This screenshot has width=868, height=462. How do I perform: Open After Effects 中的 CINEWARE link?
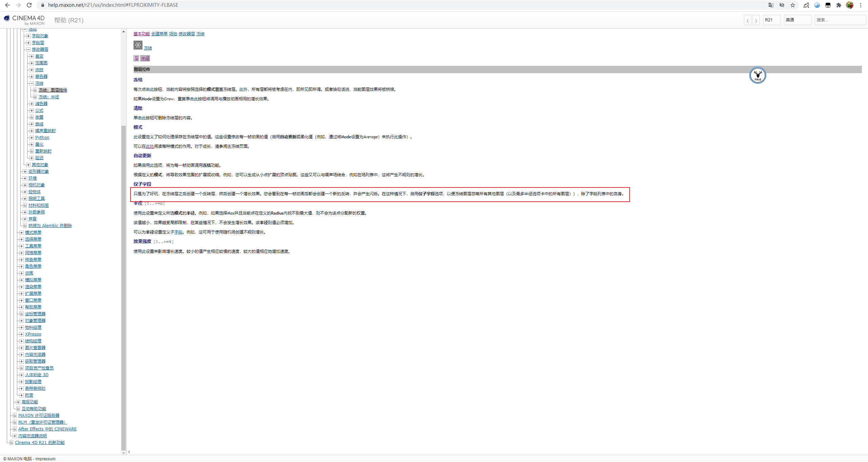click(47, 429)
